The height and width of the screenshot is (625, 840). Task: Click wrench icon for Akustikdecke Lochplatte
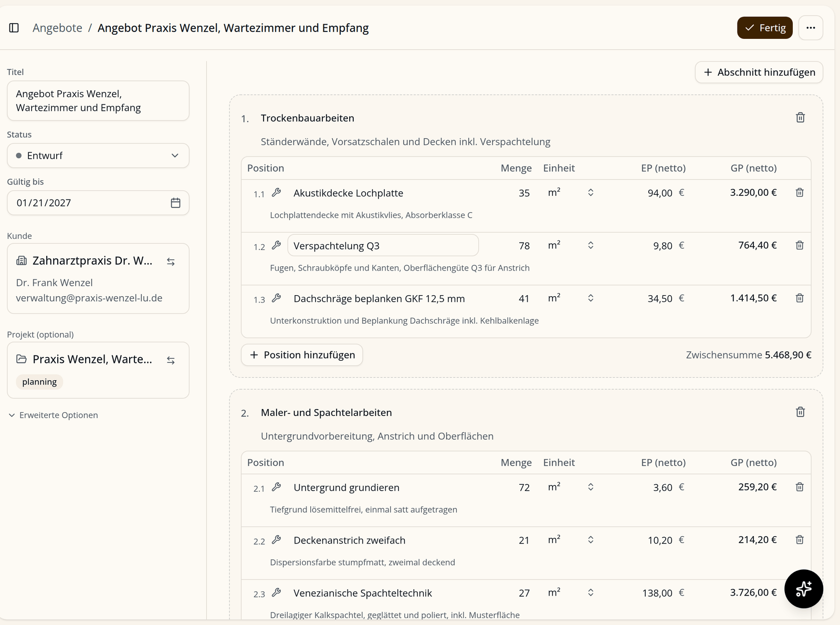point(277,193)
